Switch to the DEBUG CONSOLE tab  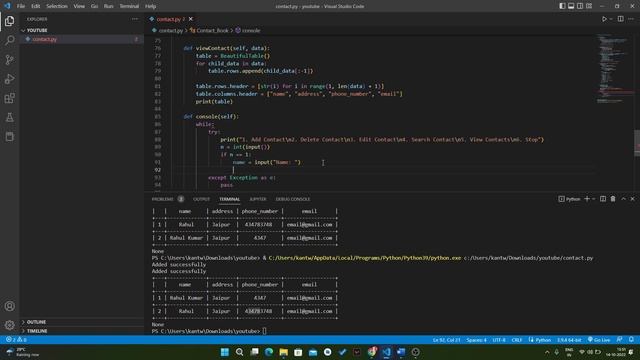tap(293, 199)
